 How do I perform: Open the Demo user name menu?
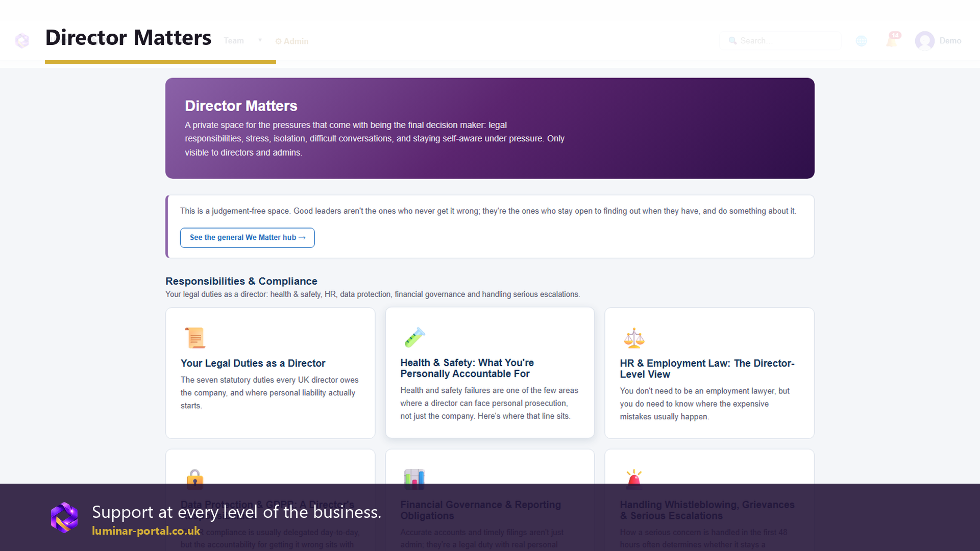[950, 41]
